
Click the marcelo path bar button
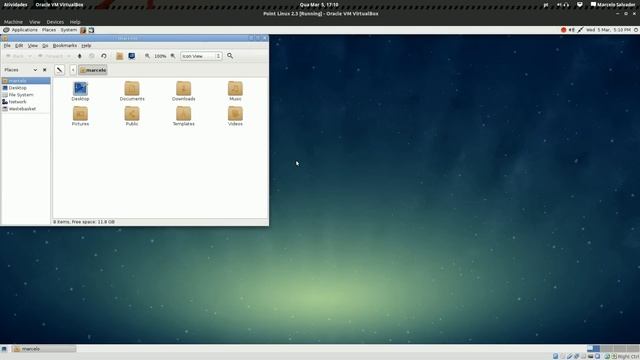tap(93, 70)
